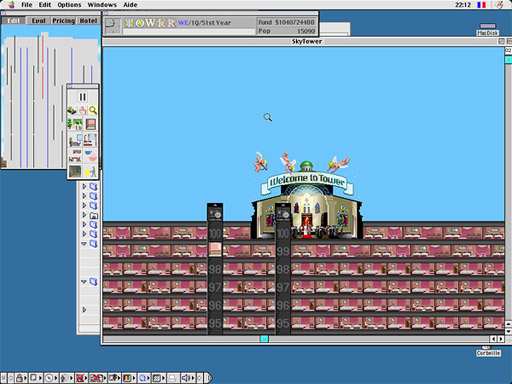Screen dimensions: 512x384
Task: Open the Options menu
Action: [69, 5]
